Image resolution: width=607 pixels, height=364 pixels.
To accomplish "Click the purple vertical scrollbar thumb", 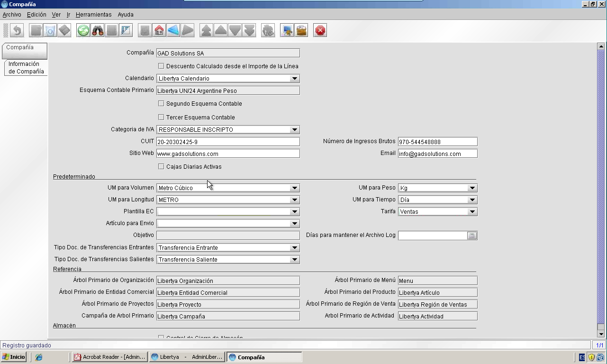I will pyautogui.click(x=601, y=187).
